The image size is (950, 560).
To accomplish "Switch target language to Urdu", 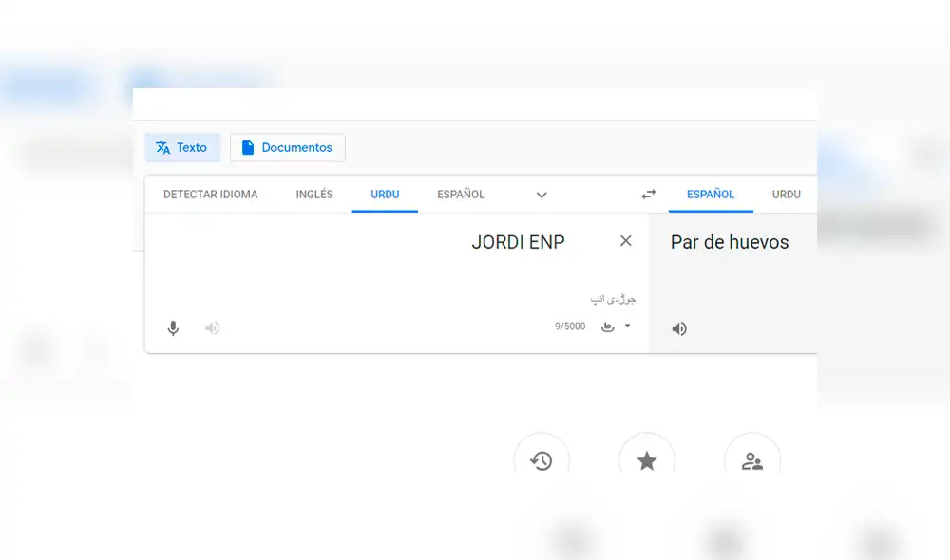I will [787, 194].
